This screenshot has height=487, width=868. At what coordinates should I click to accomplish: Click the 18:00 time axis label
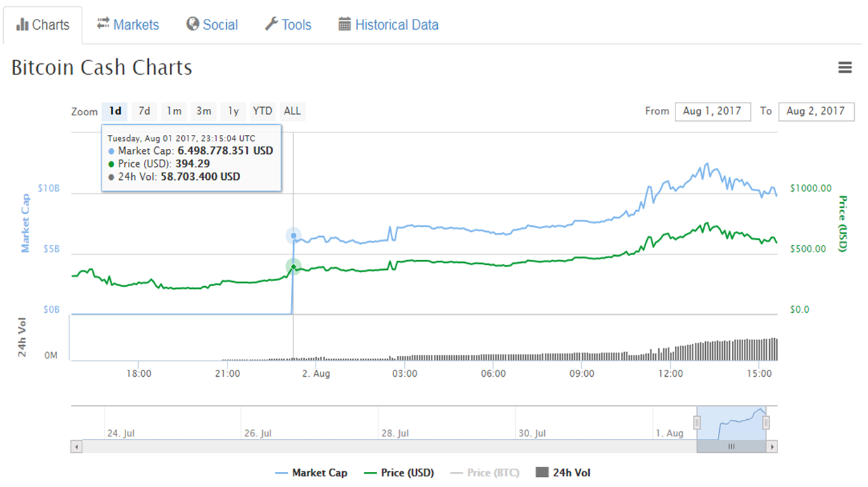139,374
